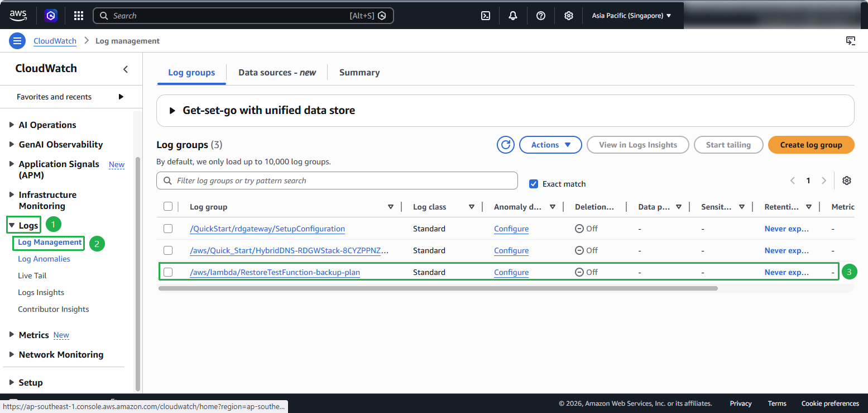The image size is (868, 413).
Task: Click the Amazon Q icon inside search box
Action: [382, 16]
